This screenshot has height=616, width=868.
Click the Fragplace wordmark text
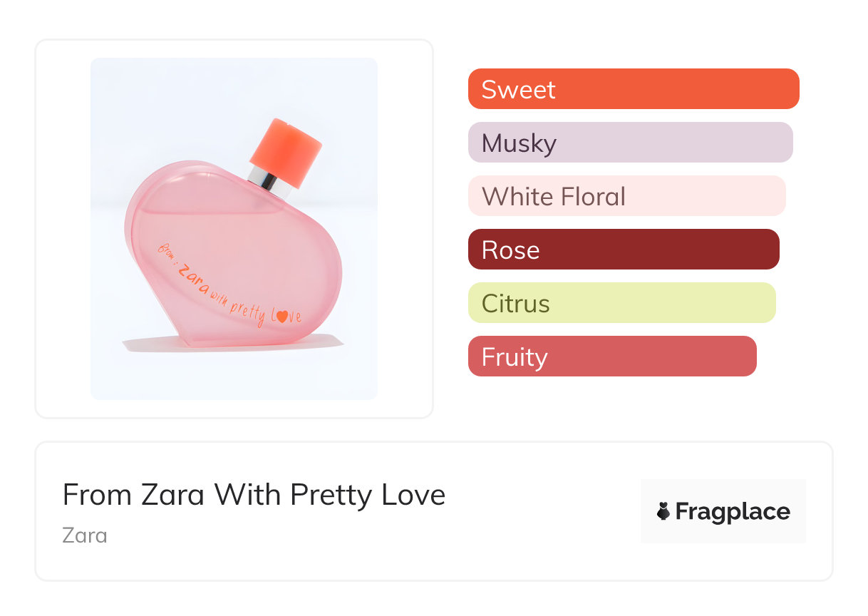click(733, 512)
